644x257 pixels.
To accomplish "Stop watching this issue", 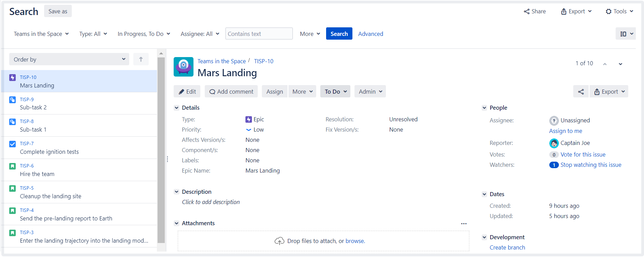I will click(591, 165).
